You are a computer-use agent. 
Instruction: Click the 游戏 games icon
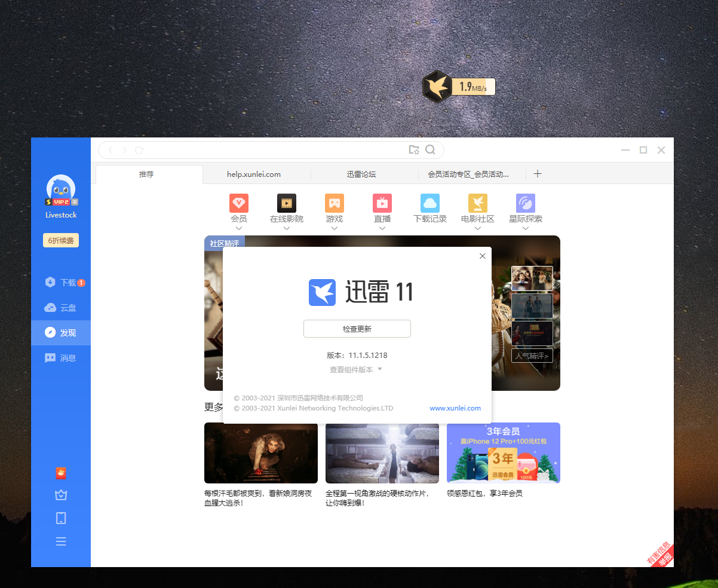(335, 203)
